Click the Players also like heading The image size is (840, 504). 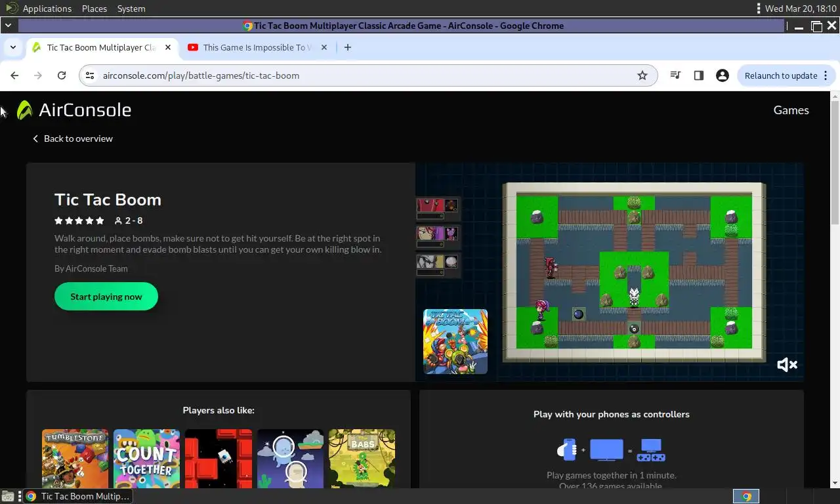tap(219, 410)
